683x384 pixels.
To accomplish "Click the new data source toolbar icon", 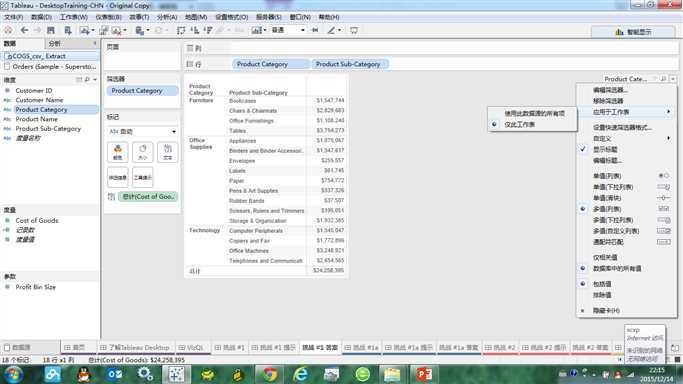I will point(68,30).
